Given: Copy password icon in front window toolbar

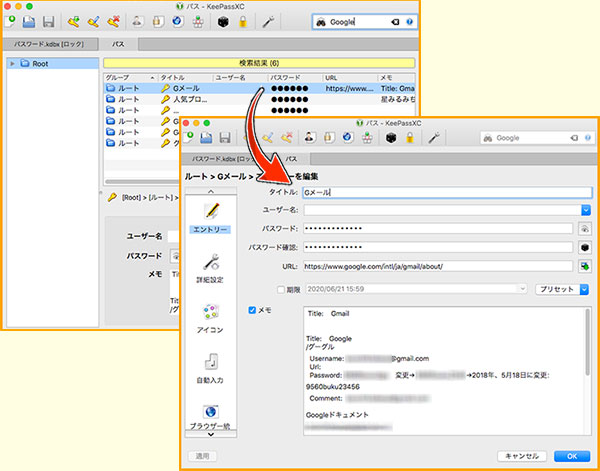Looking at the screenshot, I should tap(328, 137).
